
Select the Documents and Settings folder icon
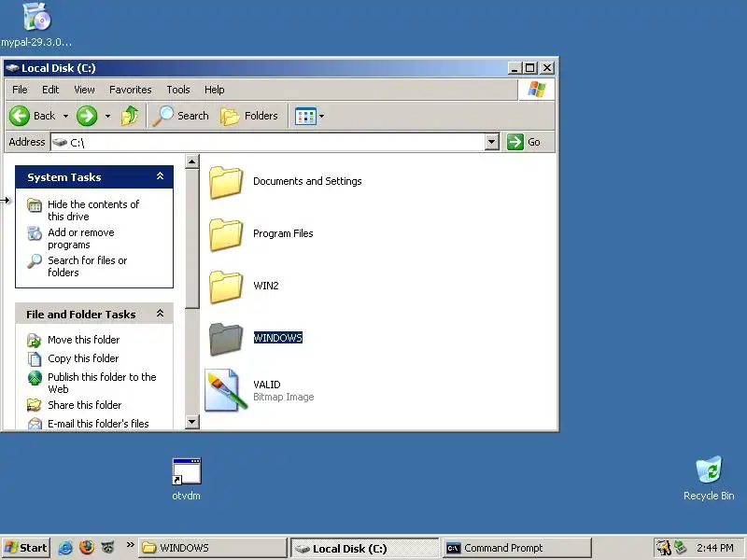pyautogui.click(x=226, y=182)
